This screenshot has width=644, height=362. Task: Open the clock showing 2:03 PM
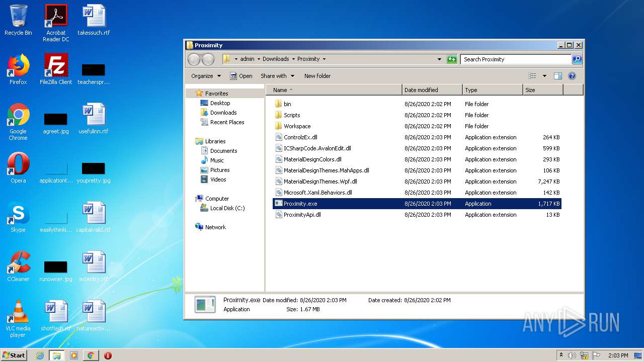[x=618, y=355]
